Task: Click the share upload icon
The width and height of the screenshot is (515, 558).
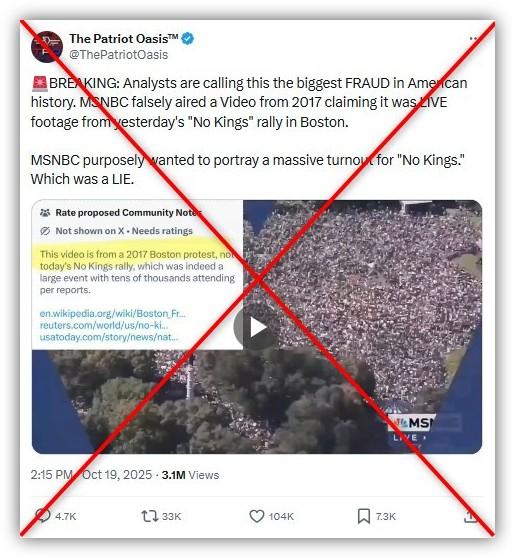Action: pyautogui.click(x=470, y=516)
